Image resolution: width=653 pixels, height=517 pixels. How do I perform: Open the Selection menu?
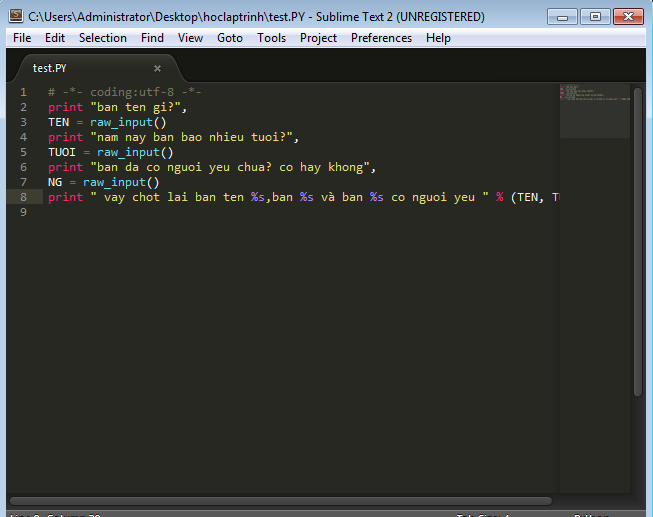pos(103,38)
